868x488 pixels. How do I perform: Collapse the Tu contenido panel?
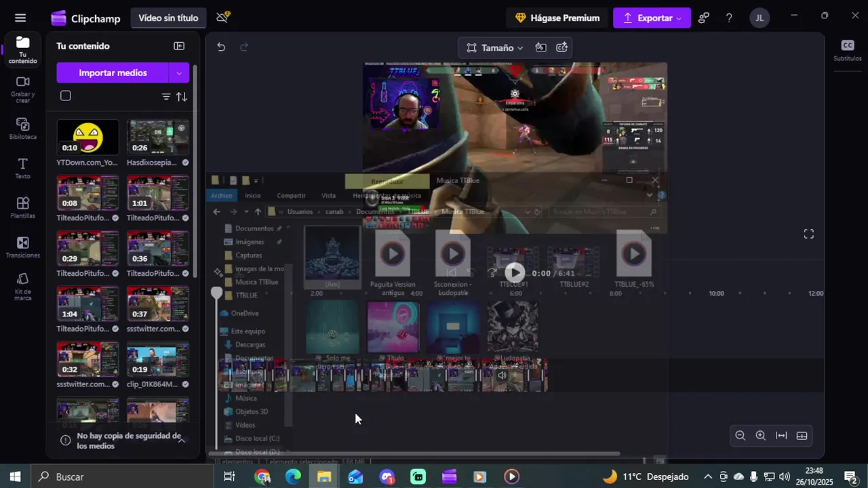pos(179,46)
